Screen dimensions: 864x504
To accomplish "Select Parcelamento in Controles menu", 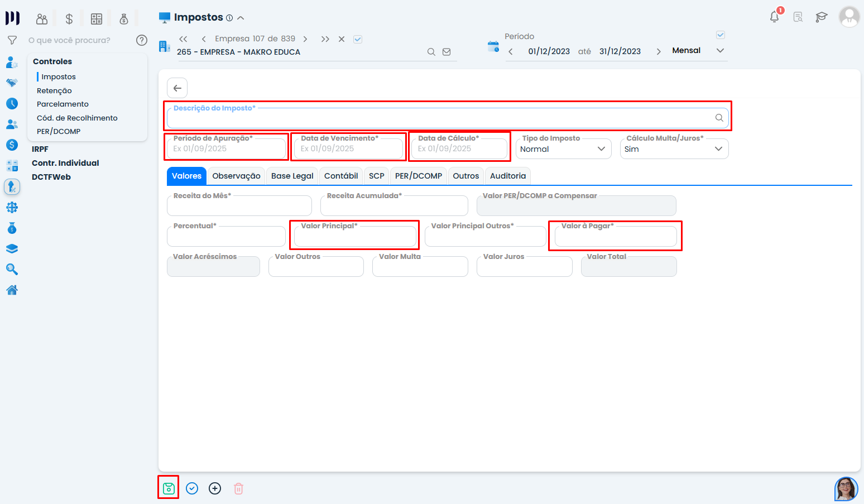I will click(63, 104).
